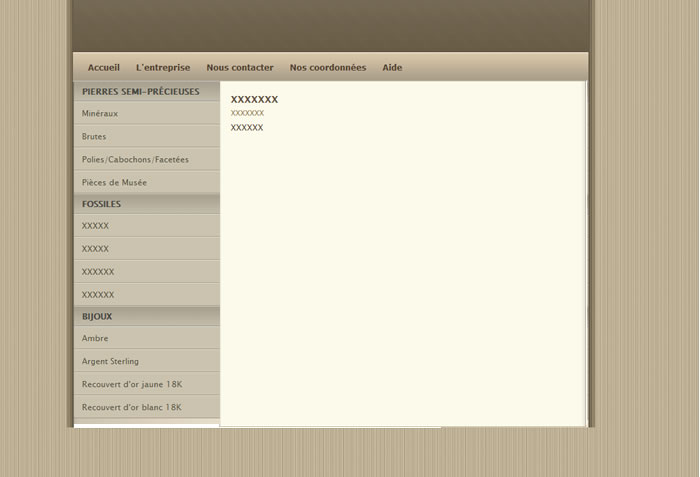700x477 pixels.
Task: Open Argent Sterling link
Action: [x=147, y=361]
